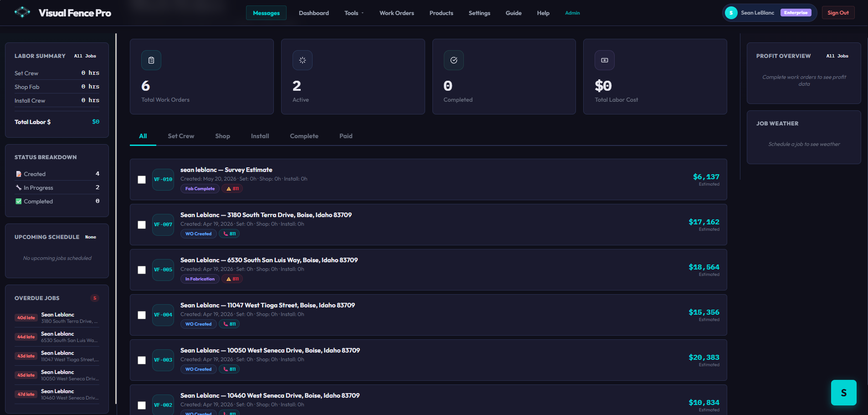Open Settings page

(479, 13)
